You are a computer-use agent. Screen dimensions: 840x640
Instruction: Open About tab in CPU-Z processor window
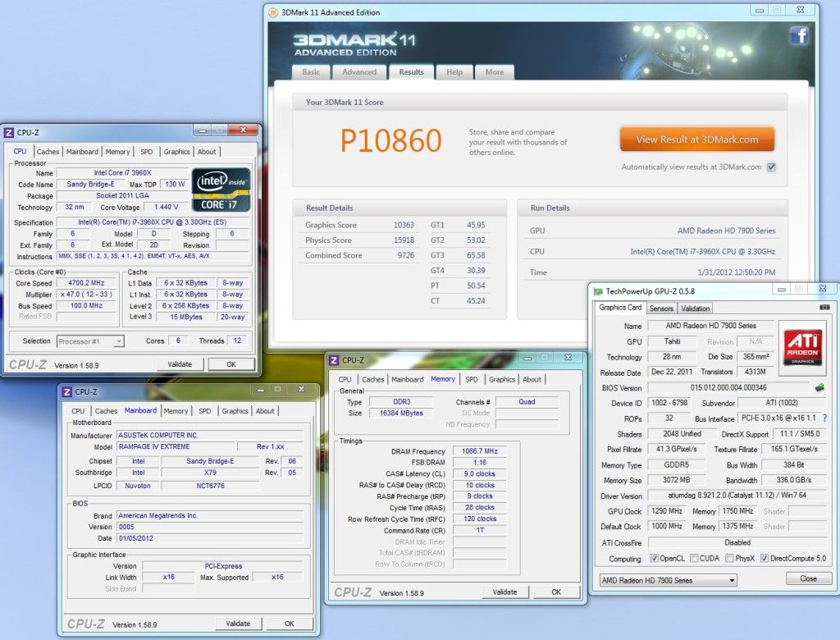point(207,152)
